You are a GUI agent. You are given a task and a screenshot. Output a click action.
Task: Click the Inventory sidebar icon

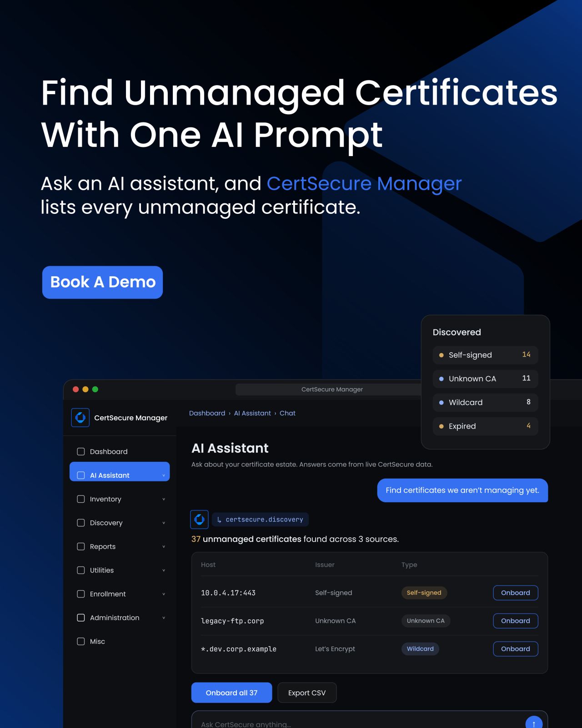[x=81, y=499]
